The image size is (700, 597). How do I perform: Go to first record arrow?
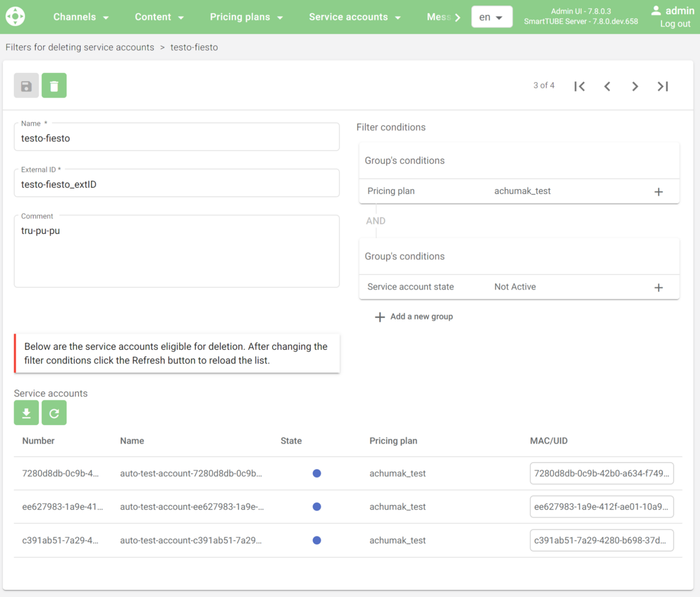[x=579, y=86]
